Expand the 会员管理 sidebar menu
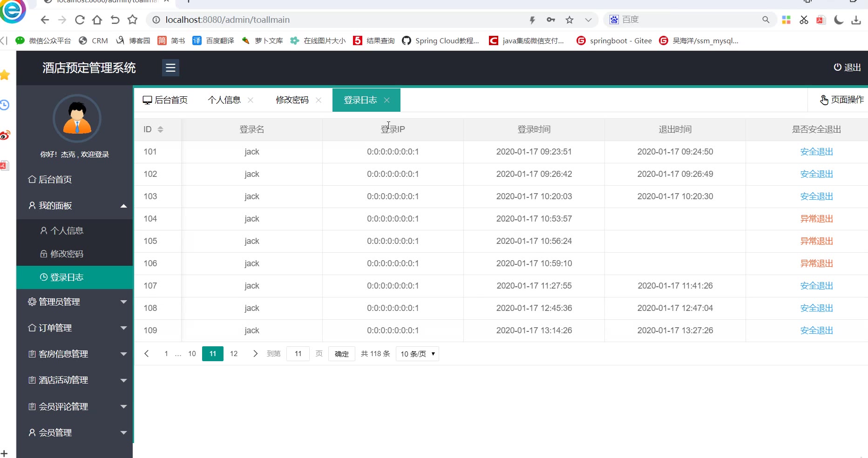Screen dimensions: 868x458 75,432
